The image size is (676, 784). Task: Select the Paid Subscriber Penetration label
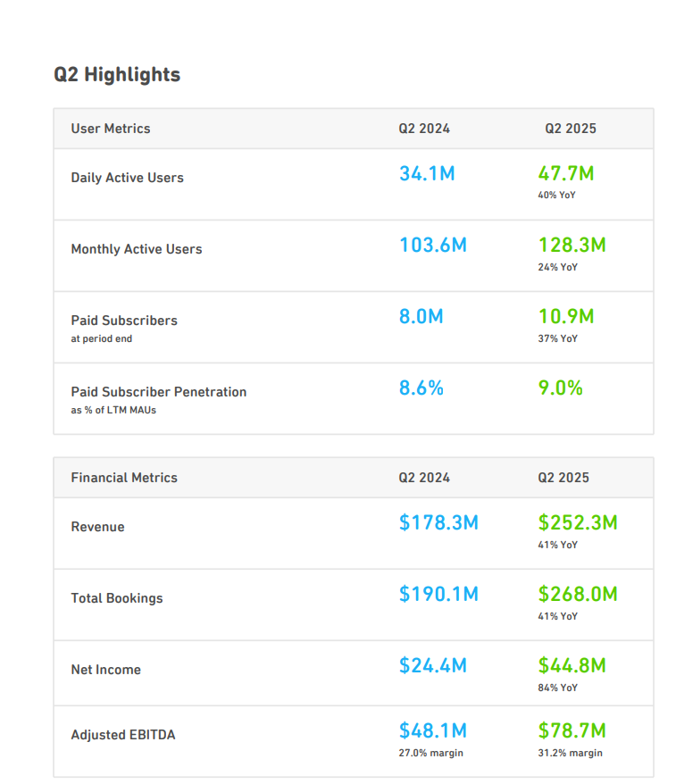159,392
